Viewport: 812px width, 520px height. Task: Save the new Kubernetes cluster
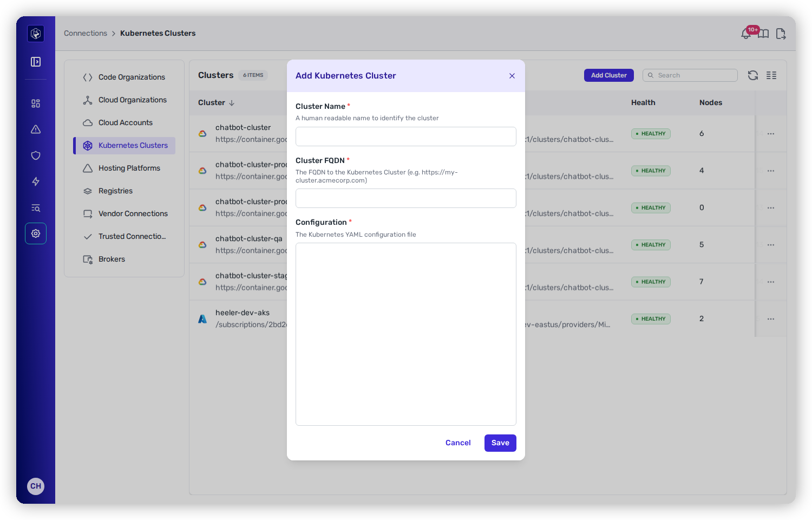[x=500, y=443]
